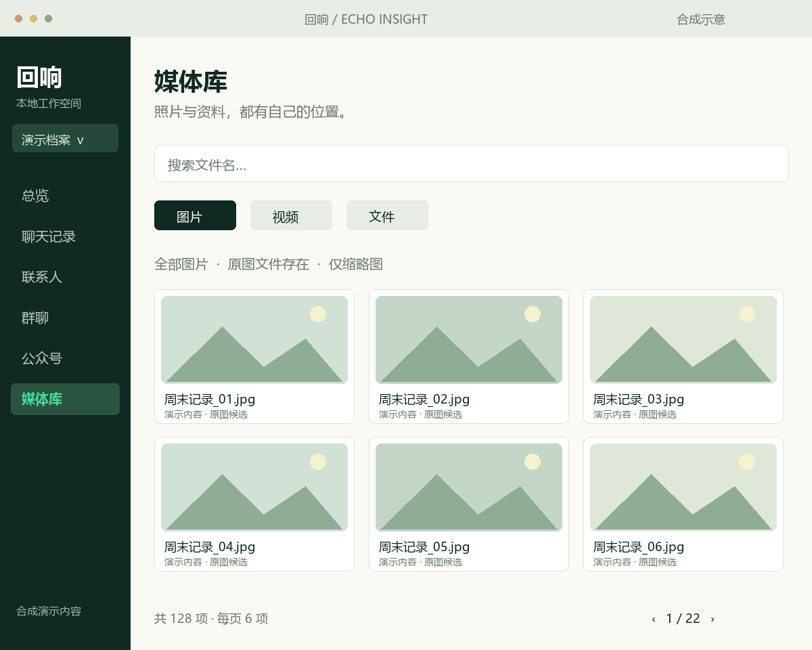Click the file name 周末记录_01.jpg
Viewport: 812px width, 650px height.
click(x=210, y=399)
